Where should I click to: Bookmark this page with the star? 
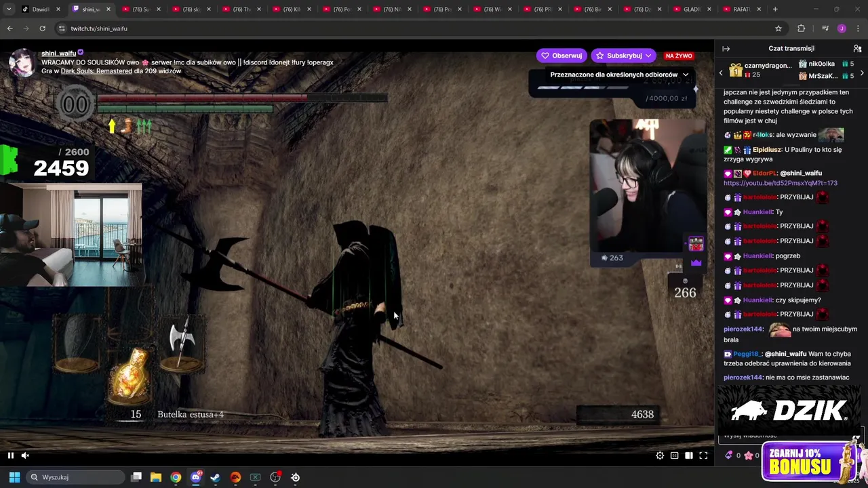[x=778, y=28]
